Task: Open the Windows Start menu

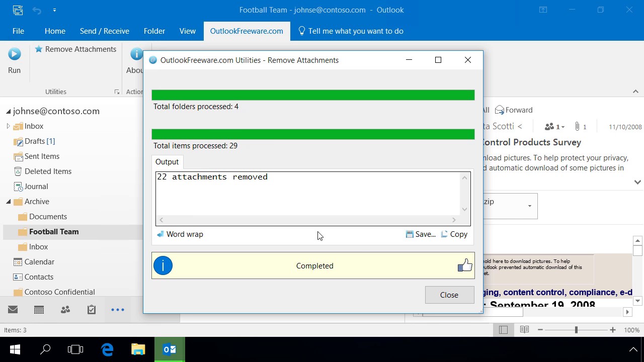Action: tap(15, 349)
